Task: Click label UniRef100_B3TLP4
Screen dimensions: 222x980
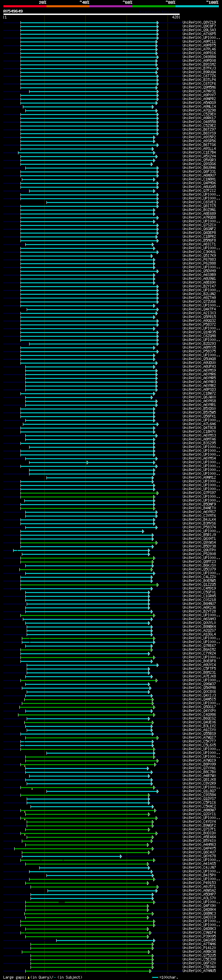Action: pyautogui.click(x=199, y=80)
